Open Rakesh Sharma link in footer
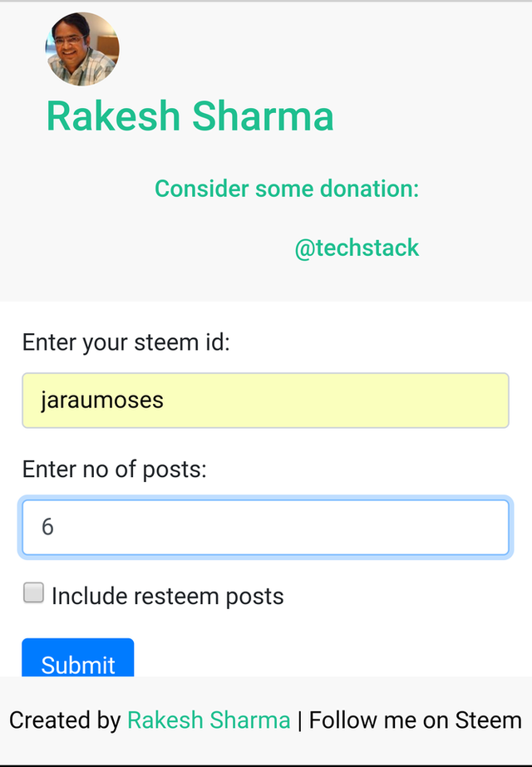The width and height of the screenshot is (532, 767). (209, 720)
